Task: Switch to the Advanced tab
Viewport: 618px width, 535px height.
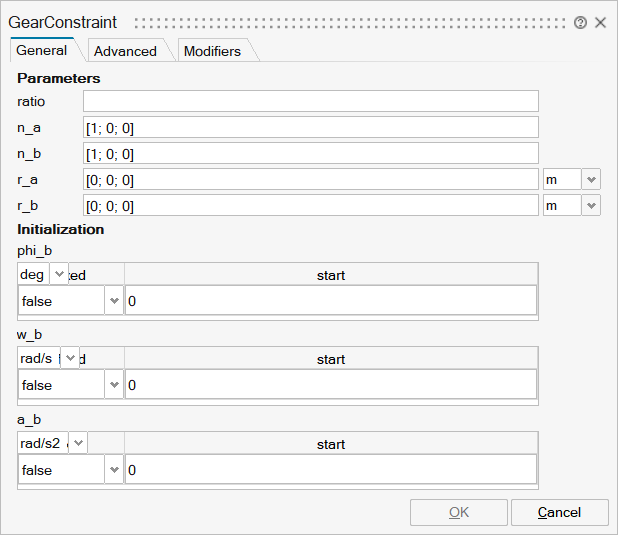Action: (x=125, y=51)
